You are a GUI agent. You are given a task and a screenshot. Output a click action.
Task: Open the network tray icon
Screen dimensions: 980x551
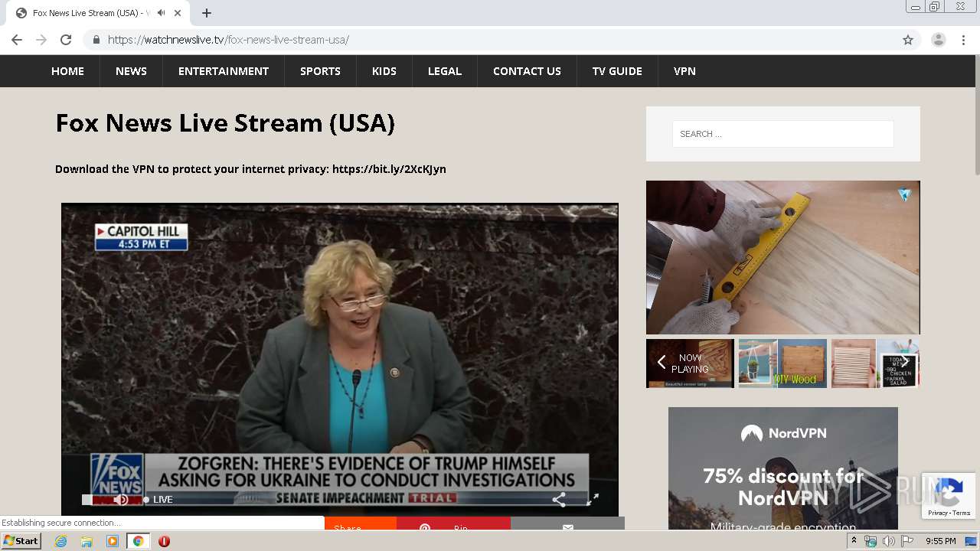(871, 541)
